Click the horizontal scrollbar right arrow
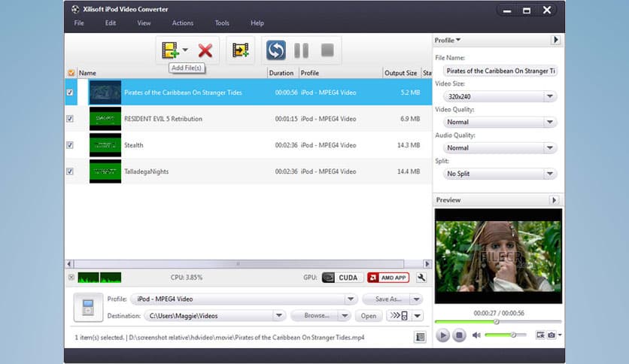The height and width of the screenshot is (364, 629). tap(427, 264)
